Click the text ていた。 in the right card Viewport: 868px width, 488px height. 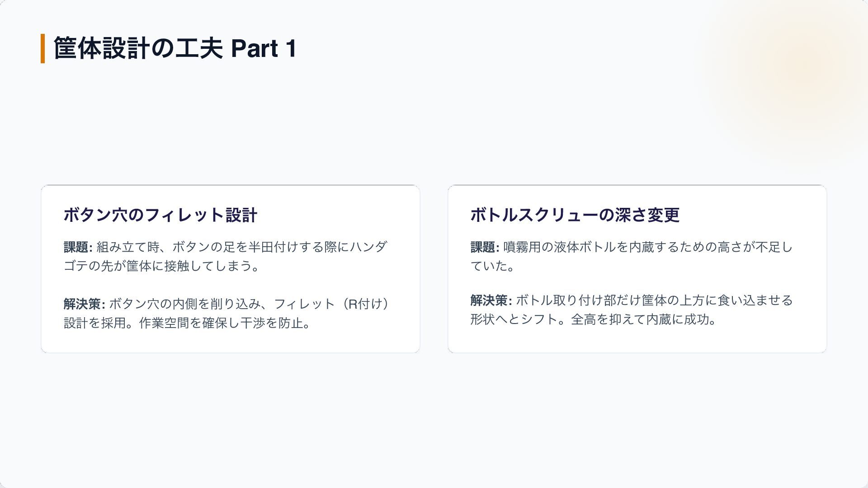click(x=492, y=266)
